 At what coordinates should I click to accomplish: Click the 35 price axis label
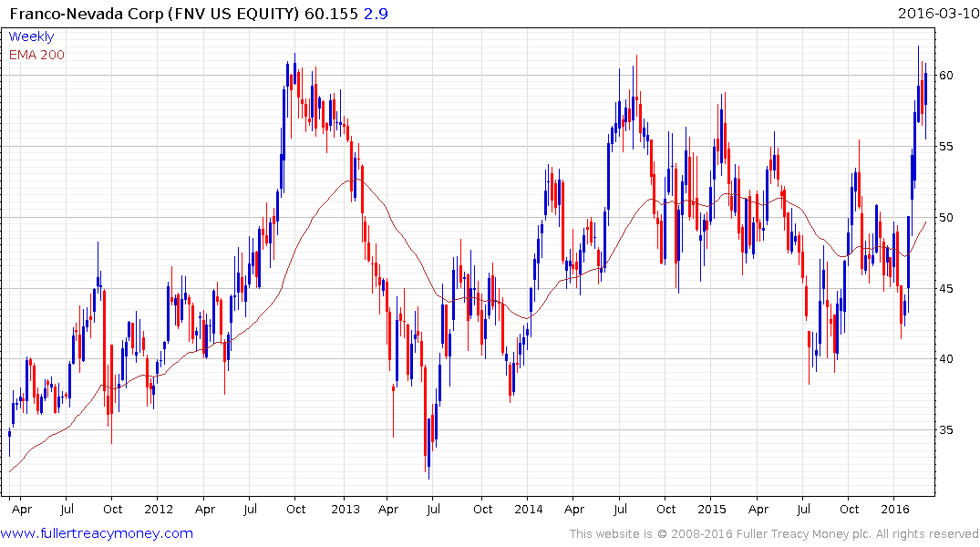(x=946, y=430)
